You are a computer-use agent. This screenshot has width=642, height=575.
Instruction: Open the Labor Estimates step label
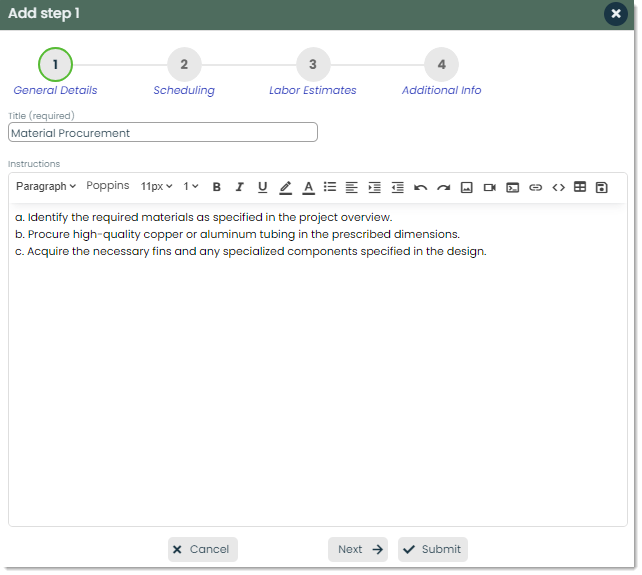pyautogui.click(x=313, y=90)
